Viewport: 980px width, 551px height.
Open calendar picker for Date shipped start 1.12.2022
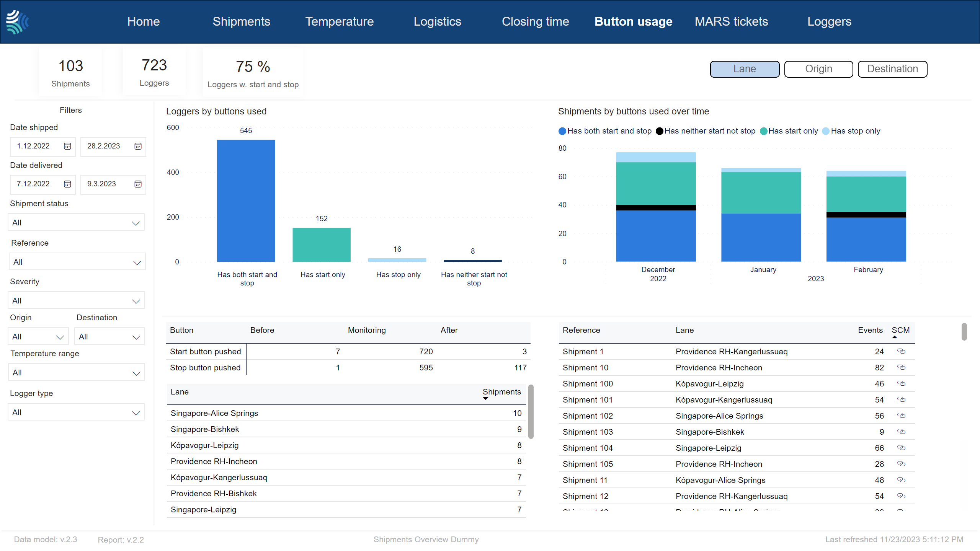(x=67, y=146)
